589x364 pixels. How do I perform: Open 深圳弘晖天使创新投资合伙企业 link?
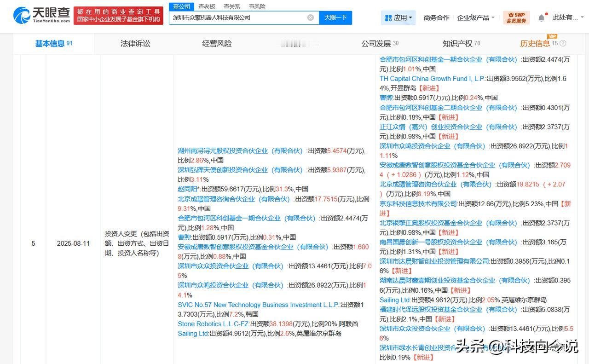240,170
